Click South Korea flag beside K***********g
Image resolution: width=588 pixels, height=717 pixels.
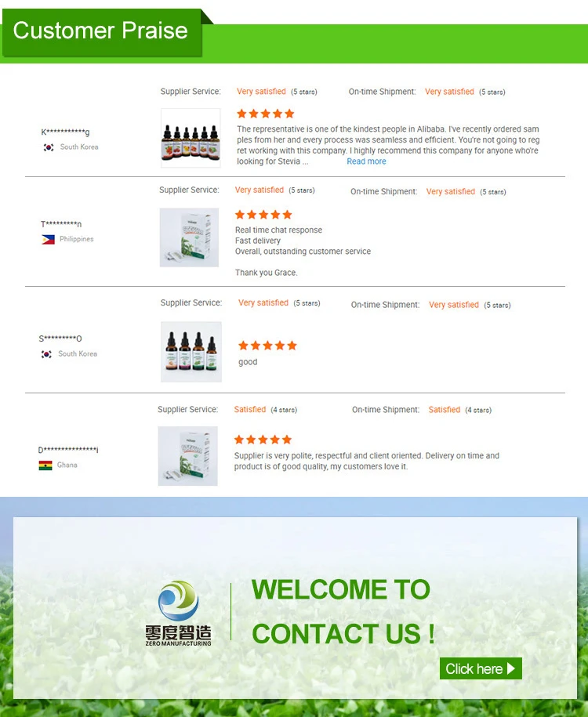pos(49,147)
